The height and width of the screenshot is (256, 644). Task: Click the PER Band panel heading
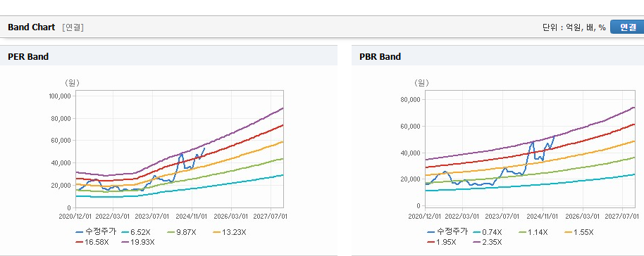28,56
